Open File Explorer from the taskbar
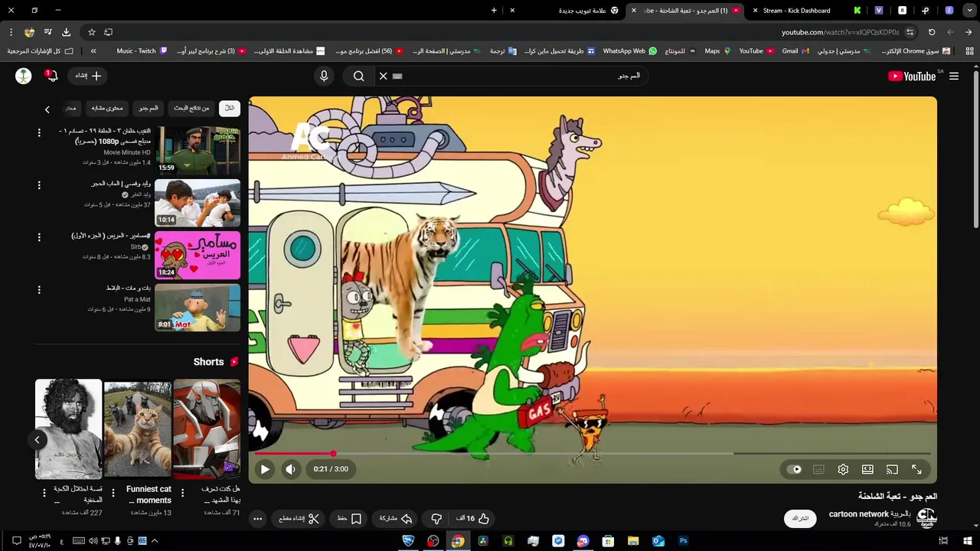 [633, 541]
